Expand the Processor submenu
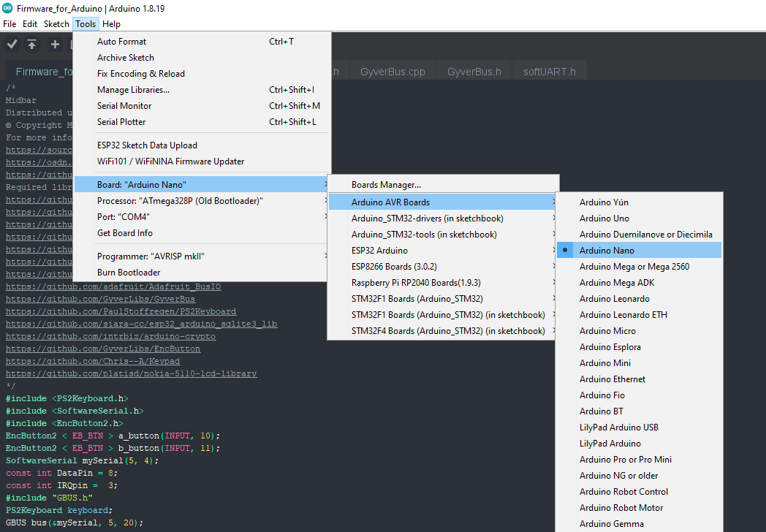Image resolution: width=766 pixels, height=532 pixels. 202,201
